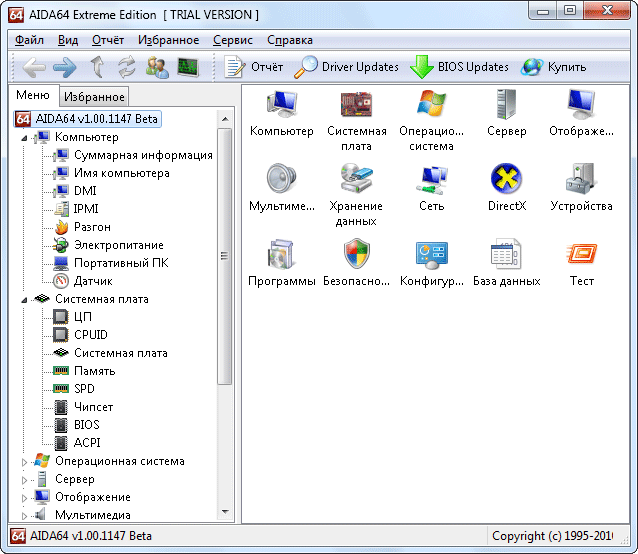The height and width of the screenshot is (554, 638).
Task: Click the Forward arrow toolbar icon
Action: tap(65, 67)
